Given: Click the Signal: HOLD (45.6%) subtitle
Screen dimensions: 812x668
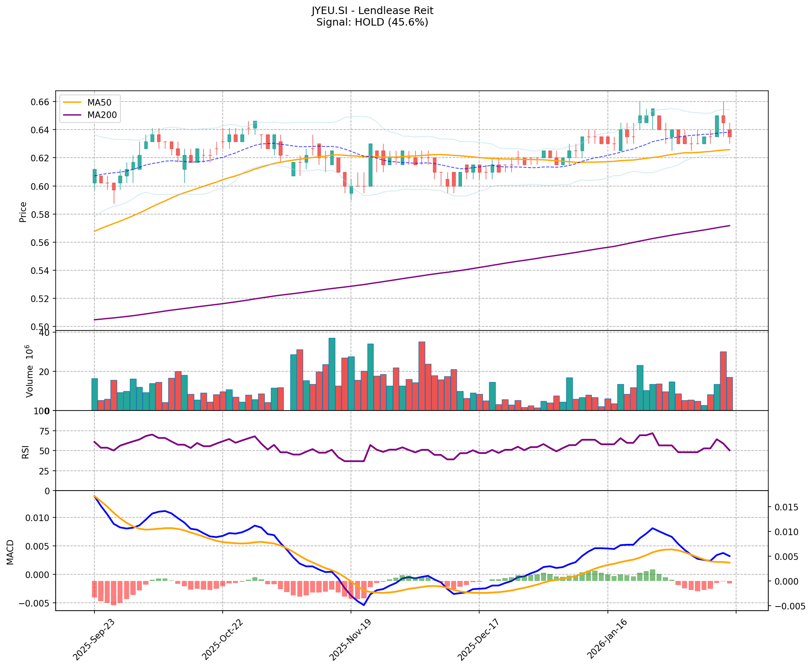Looking at the screenshot, I should click(372, 22).
